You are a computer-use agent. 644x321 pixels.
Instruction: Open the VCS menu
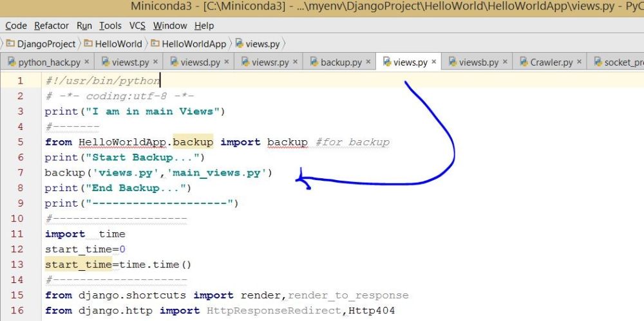click(x=137, y=26)
